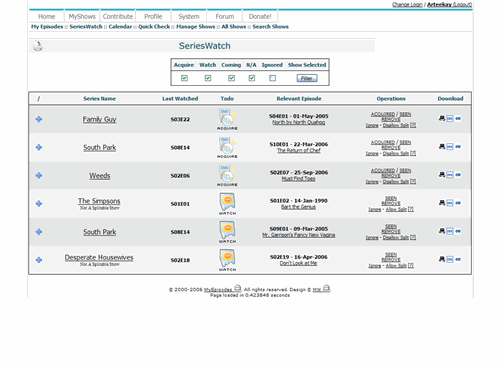The width and height of the screenshot is (500, 368).
Task: Go to My Episodes submenu link
Action: point(47,27)
